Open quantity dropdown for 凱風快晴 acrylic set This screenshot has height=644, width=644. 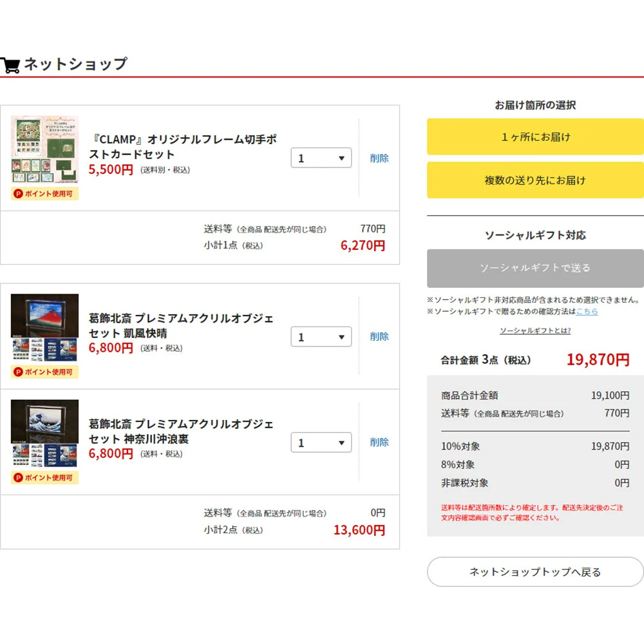321,337
